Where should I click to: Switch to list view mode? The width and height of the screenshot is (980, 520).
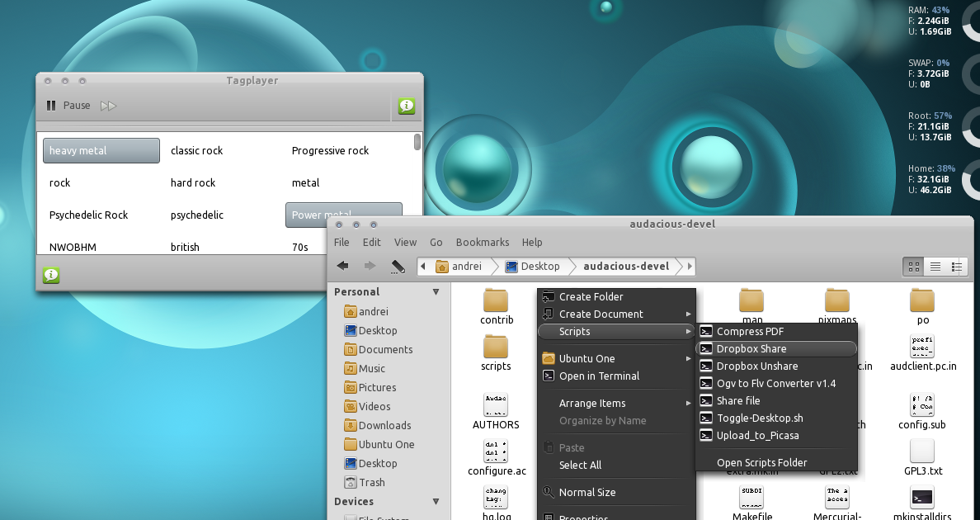(x=935, y=266)
